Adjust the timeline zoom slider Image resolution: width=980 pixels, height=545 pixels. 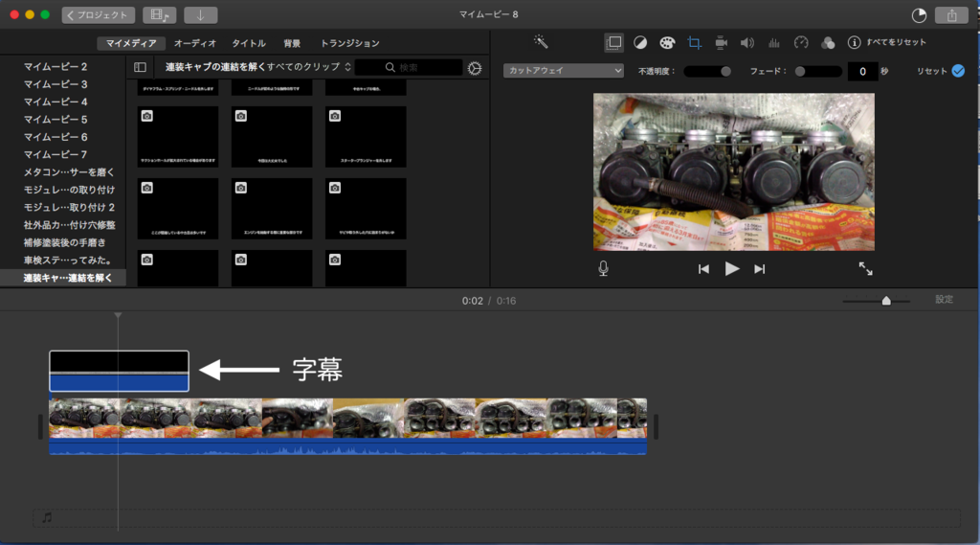tap(877, 301)
